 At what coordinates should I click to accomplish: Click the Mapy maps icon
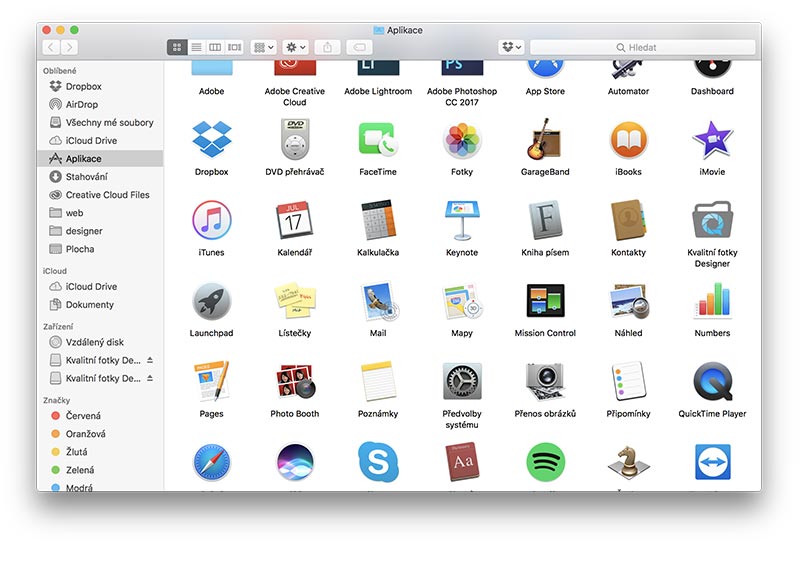pyautogui.click(x=462, y=301)
